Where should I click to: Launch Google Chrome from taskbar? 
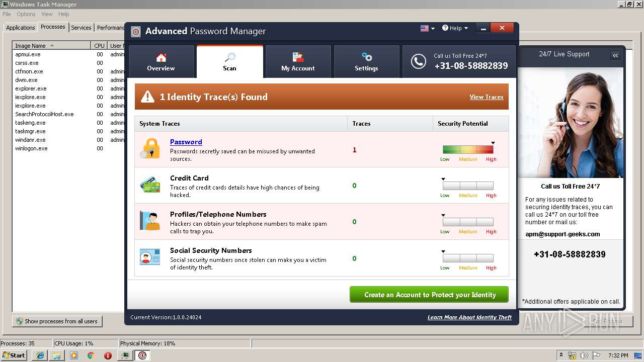(x=91, y=355)
